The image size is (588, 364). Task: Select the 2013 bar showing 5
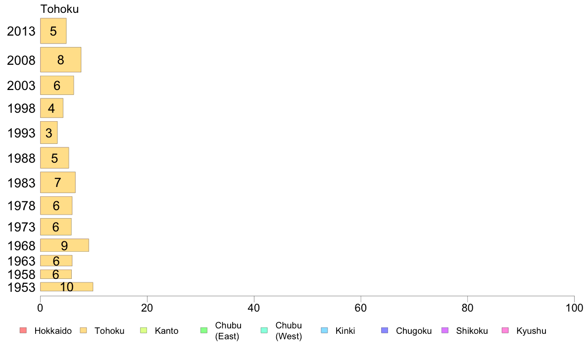(x=53, y=31)
